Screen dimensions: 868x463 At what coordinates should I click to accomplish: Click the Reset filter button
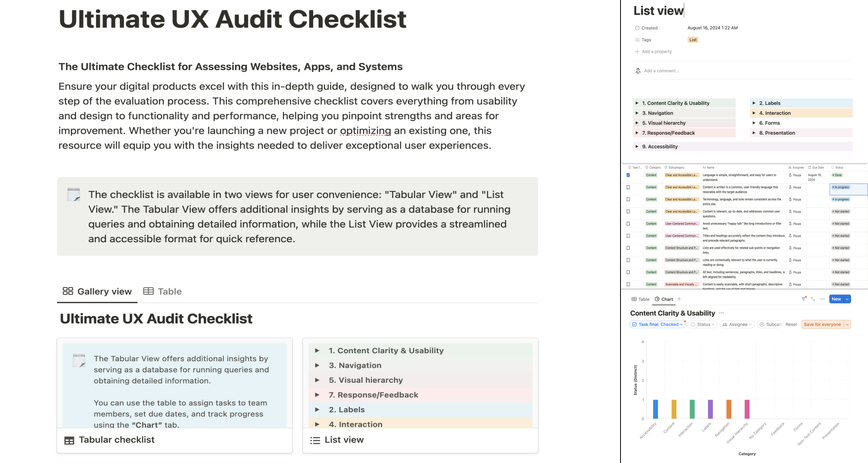pos(791,324)
